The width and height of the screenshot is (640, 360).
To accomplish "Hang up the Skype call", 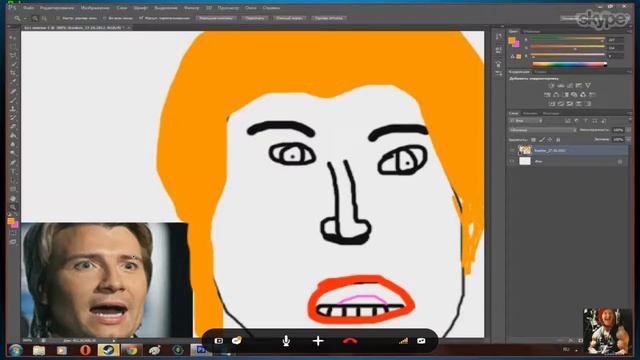I will click(x=350, y=341).
